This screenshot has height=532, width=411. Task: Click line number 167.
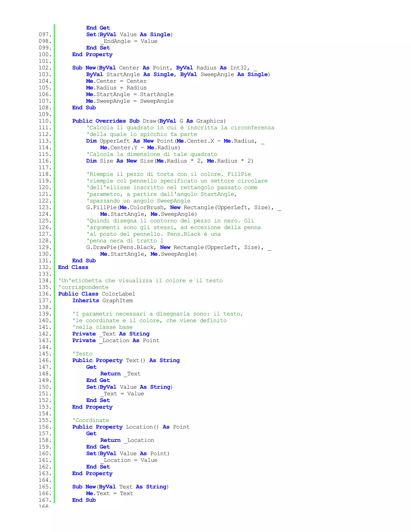coord(45,500)
